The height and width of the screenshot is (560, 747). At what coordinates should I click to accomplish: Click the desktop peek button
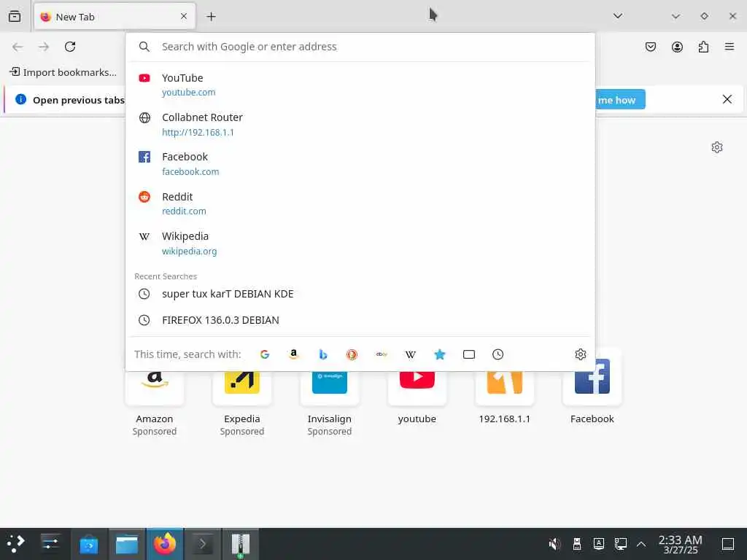pyautogui.click(x=728, y=544)
